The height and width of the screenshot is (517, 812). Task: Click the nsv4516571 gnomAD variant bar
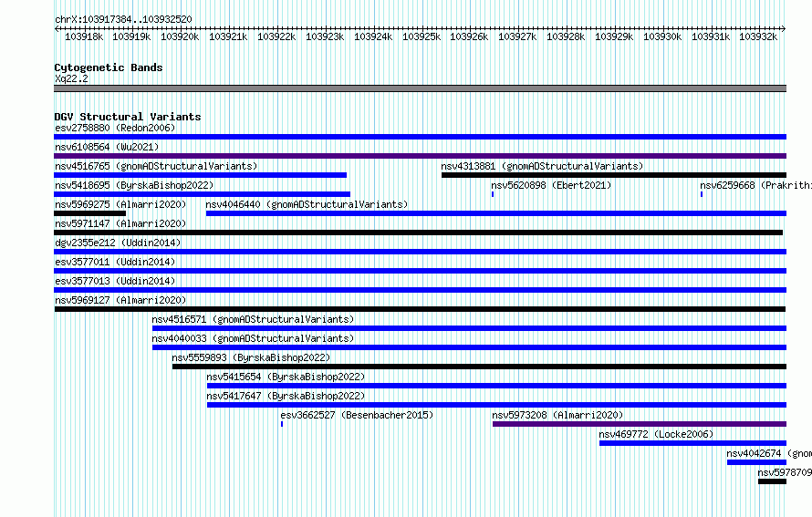point(469,328)
